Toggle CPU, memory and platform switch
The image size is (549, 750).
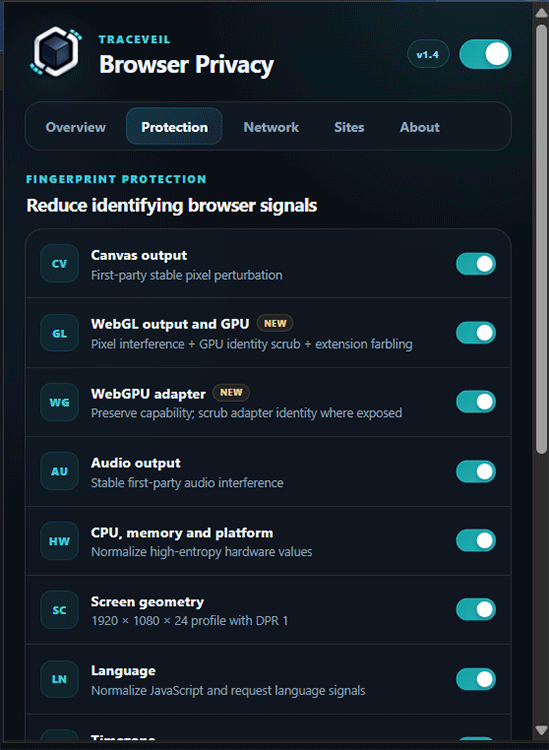coord(476,540)
